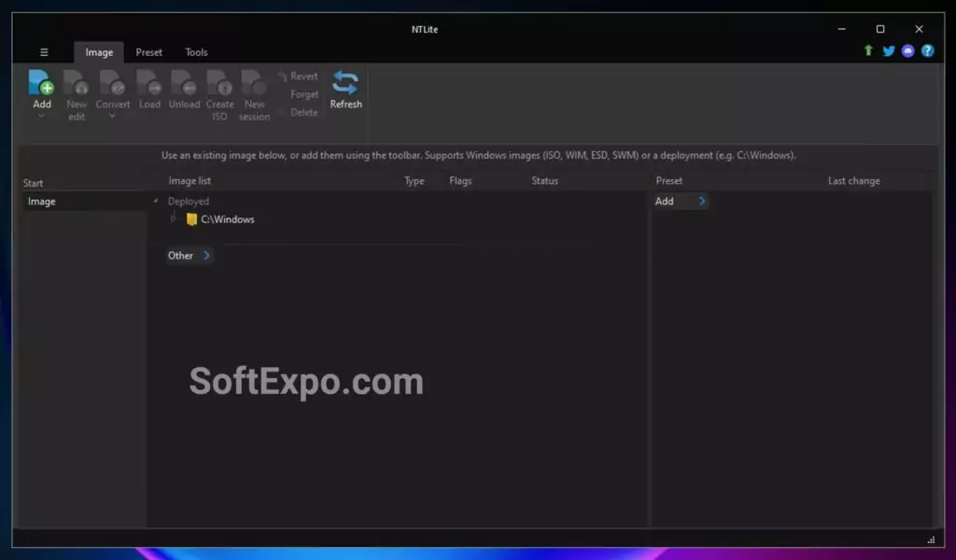Open the hamburger menu
This screenshot has height=560, width=956.
(x=43, y=52)
